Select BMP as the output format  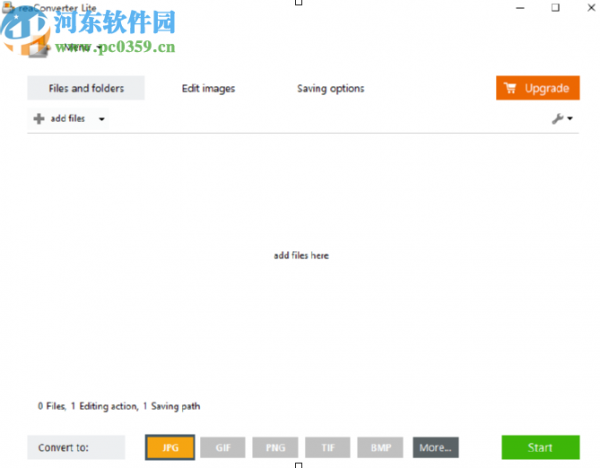380,447
